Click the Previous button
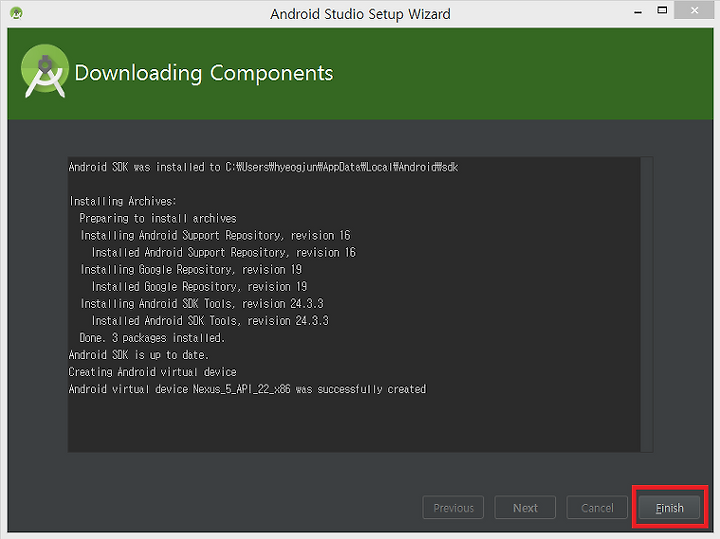Screen dimensions: 720x539 click(x=453, y=508)
